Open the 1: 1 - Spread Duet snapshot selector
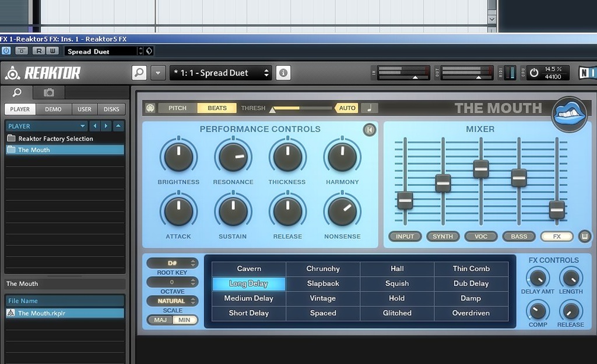The width and height of the screenshot is (597, 364). [220, 73]
